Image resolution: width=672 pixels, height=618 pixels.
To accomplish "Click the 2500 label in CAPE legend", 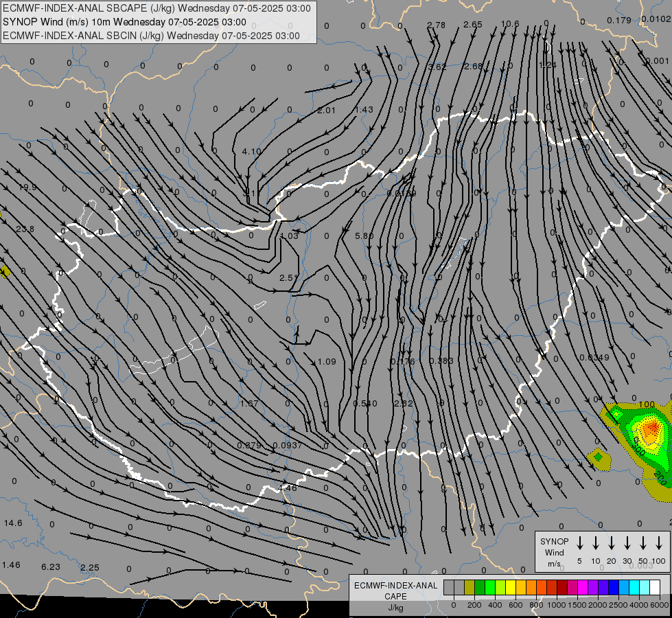I will click(618, 605).
